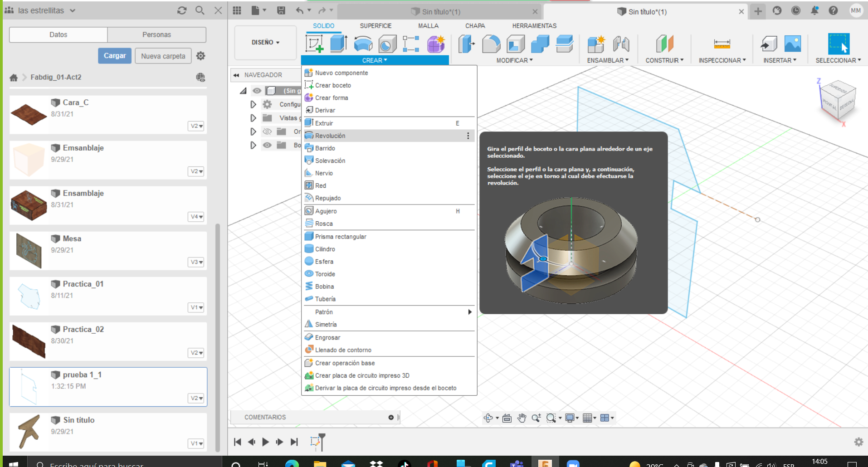Open the ENSAMBLAR dropdown menu
This screenshot has height=467, width=868.
pyautogui.click(x=608, y=60)
